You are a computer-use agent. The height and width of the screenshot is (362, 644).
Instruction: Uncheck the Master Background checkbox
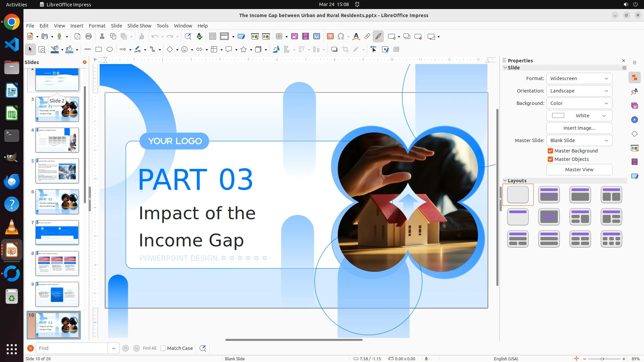pos(550,151)
